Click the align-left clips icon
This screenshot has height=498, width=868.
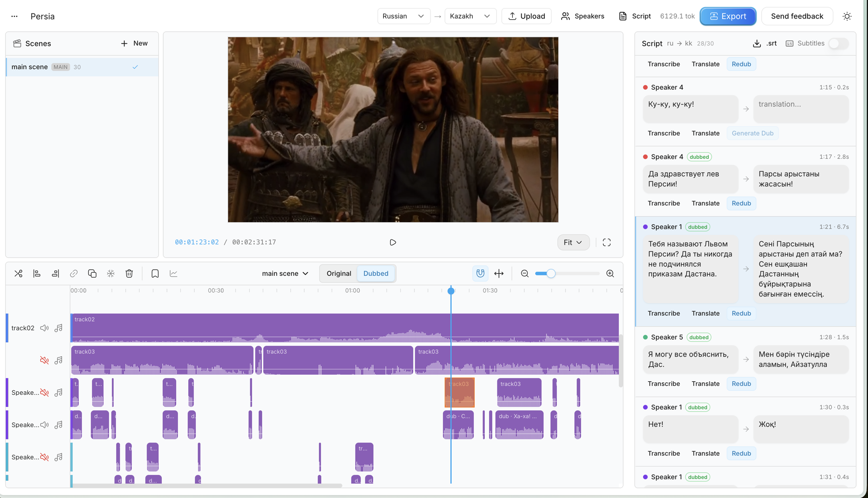point(37,273)
